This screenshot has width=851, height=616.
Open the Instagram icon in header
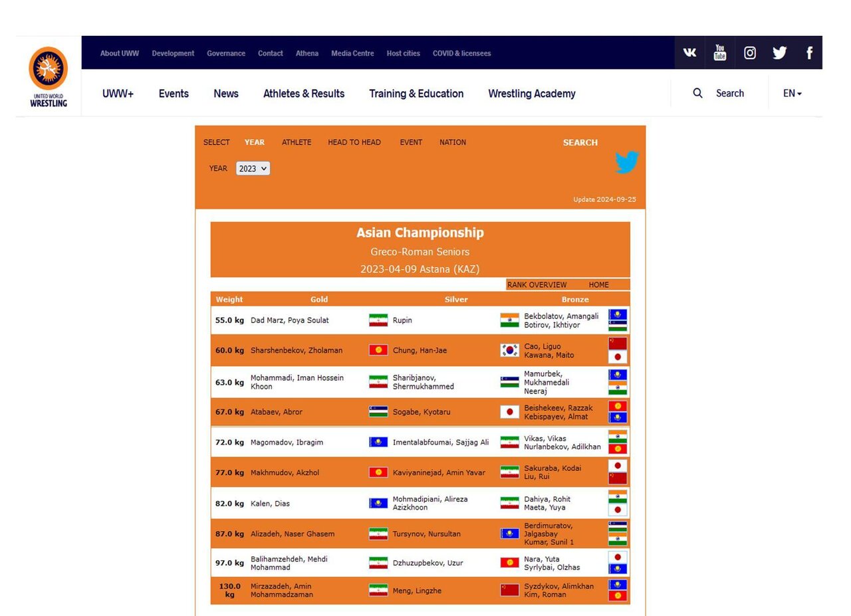tap(749, 52)
